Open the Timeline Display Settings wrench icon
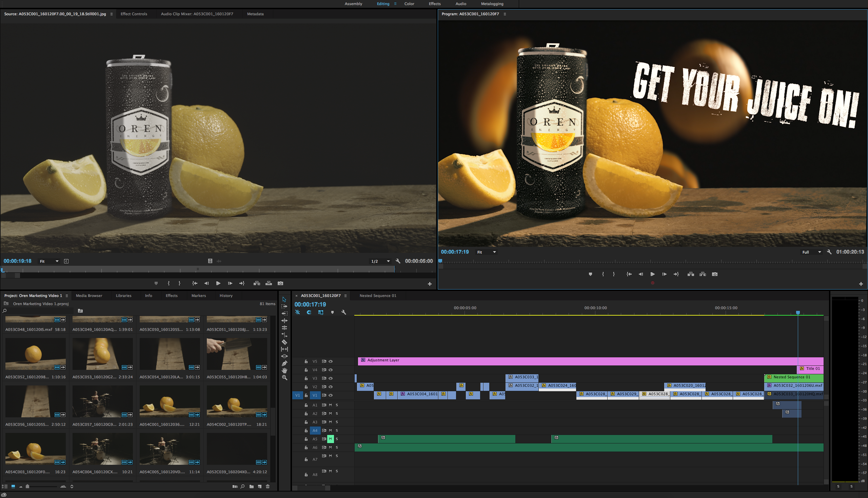The height and width of the screenshot is (498, 868). pos(344,312)
